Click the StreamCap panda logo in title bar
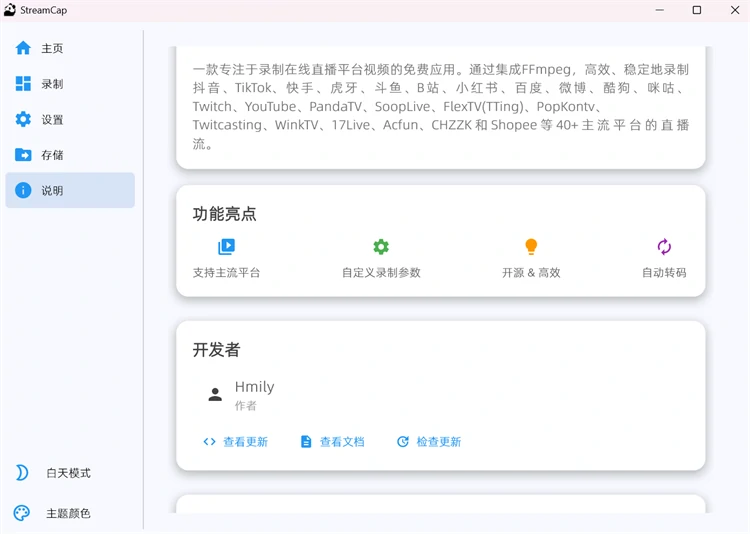Viewport: 750px width, 534px height. [10, 10]
